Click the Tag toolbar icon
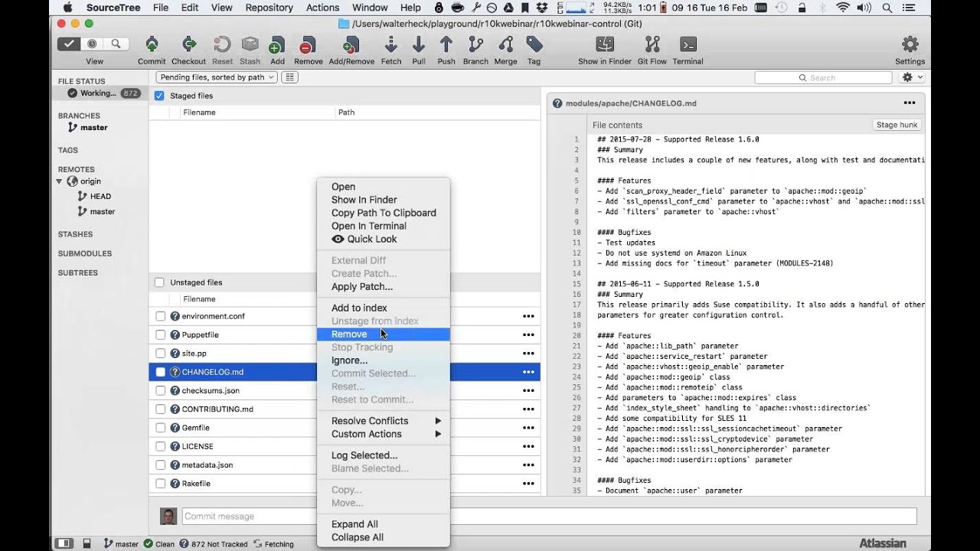The height and width of the screenshot is (551, 980). 534,45
